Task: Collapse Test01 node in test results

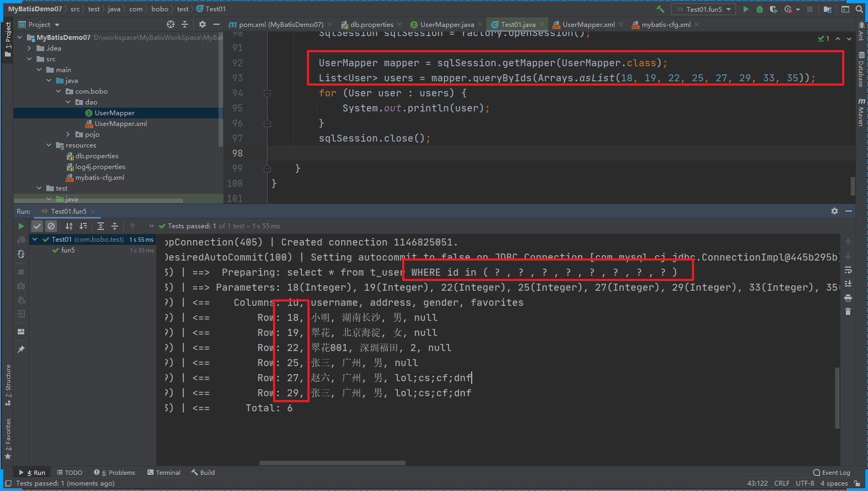Action: (35, 240)
